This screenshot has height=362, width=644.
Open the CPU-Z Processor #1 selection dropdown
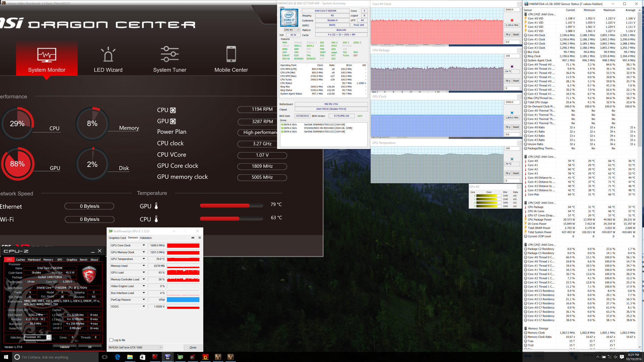coord(49,337)
